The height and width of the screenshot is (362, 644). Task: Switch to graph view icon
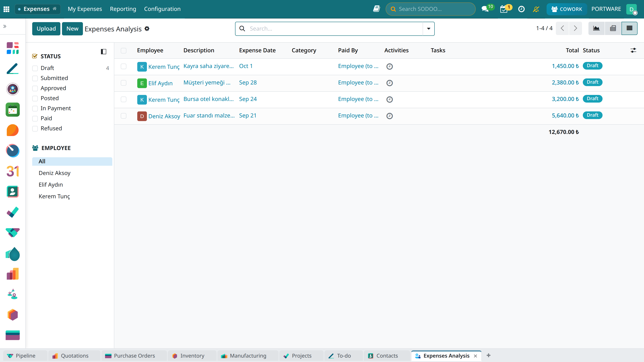pyautogui.click(x=596, y=29)
